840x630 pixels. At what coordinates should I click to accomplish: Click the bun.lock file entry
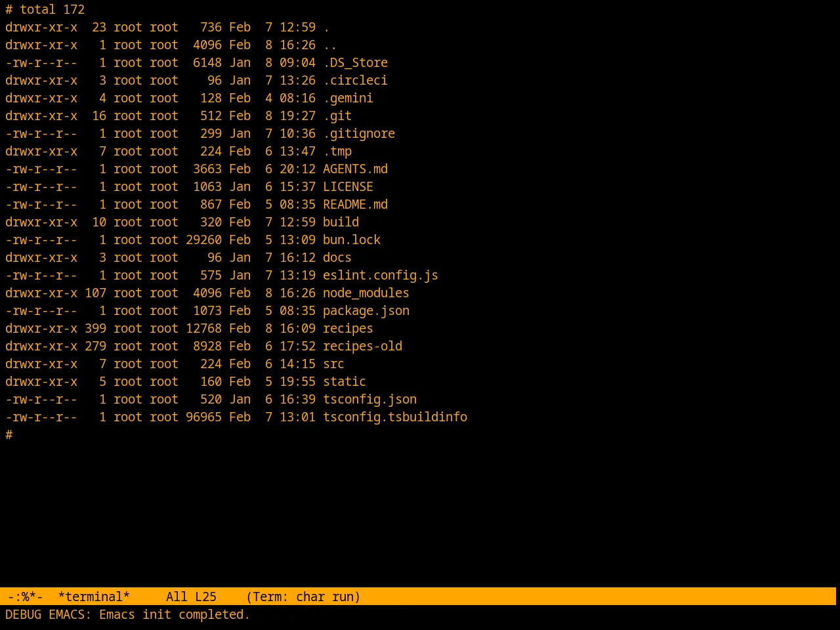click(351, 240)
